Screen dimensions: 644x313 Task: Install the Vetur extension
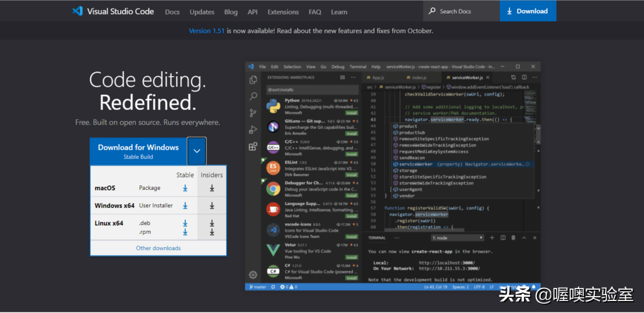pos(351,258)
